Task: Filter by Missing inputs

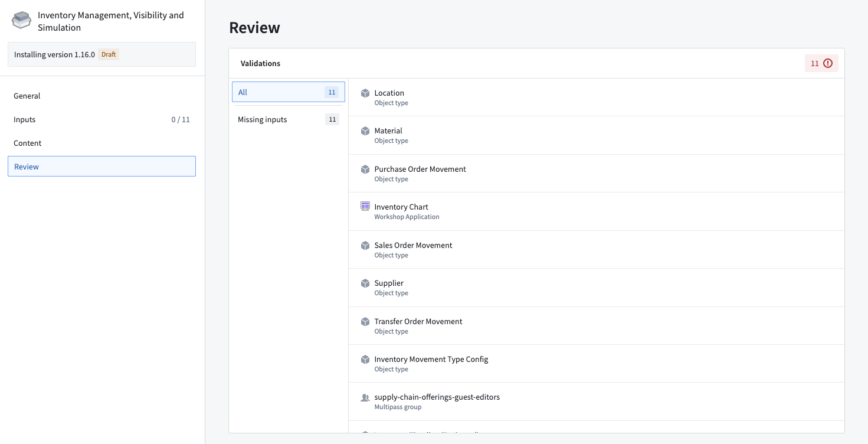Action: click(x=289, y=119)
